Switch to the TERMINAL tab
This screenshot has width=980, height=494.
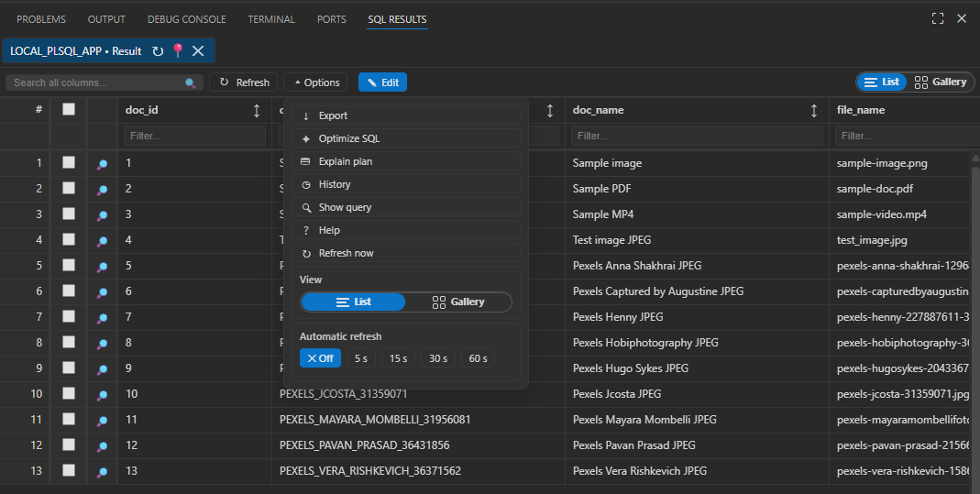pos(271,19)
